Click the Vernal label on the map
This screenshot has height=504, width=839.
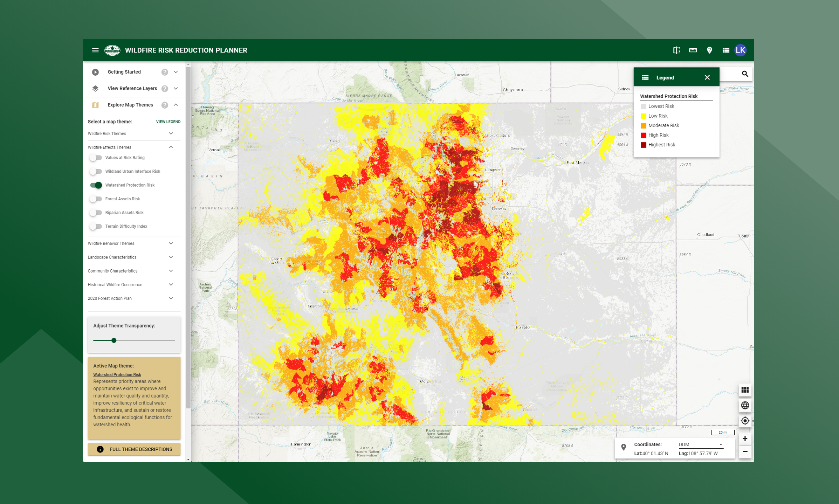pos(214,150)
